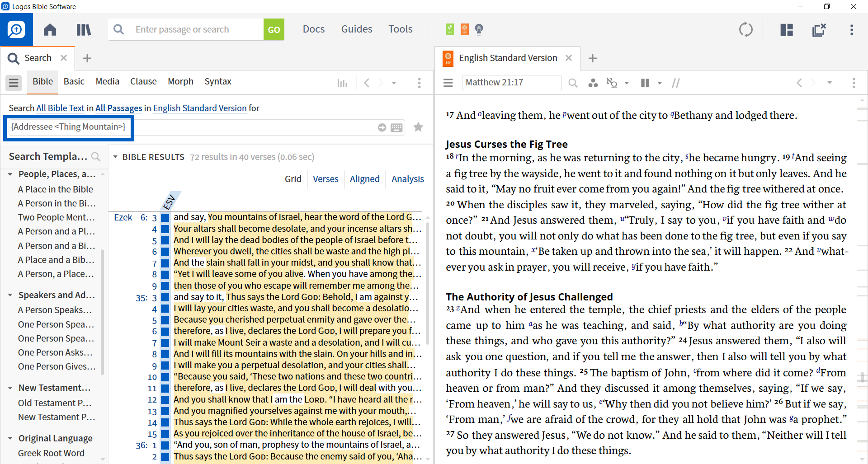
Task: Open the on-screen keyboard icon
Action: [x=396, y=127]
